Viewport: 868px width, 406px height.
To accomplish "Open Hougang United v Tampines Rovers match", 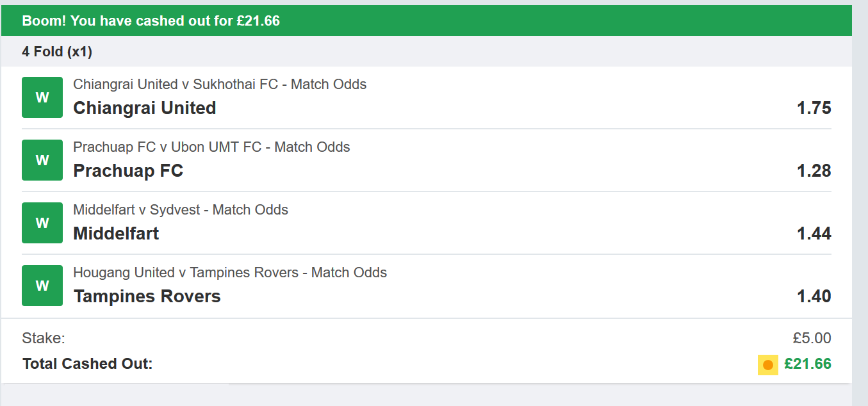I will (230, 273).
